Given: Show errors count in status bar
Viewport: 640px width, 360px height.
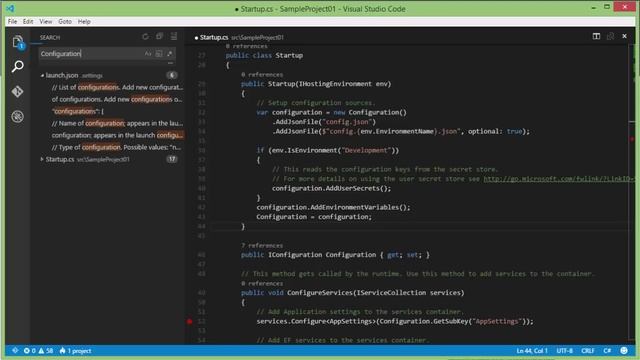Looking at the screenshot, I should pos(29,351).
